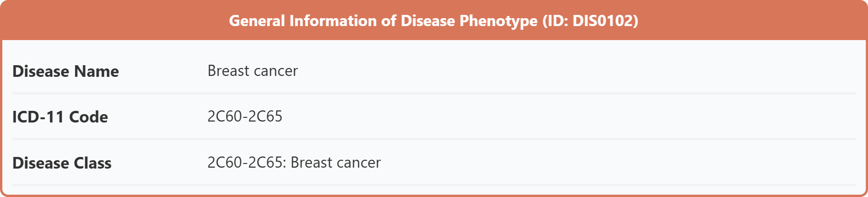This screenshot has width=868, height=197.
Task: Open the 2C60-2C65: Breast cancer class entry
Action: pyautogui.click(x=294, y=163)
